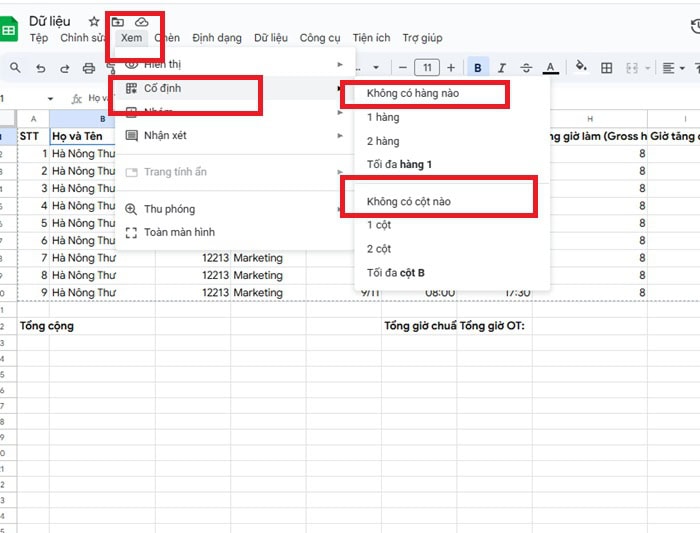
Task: Open the fill color paint bucket
Action: pos(581,67)
